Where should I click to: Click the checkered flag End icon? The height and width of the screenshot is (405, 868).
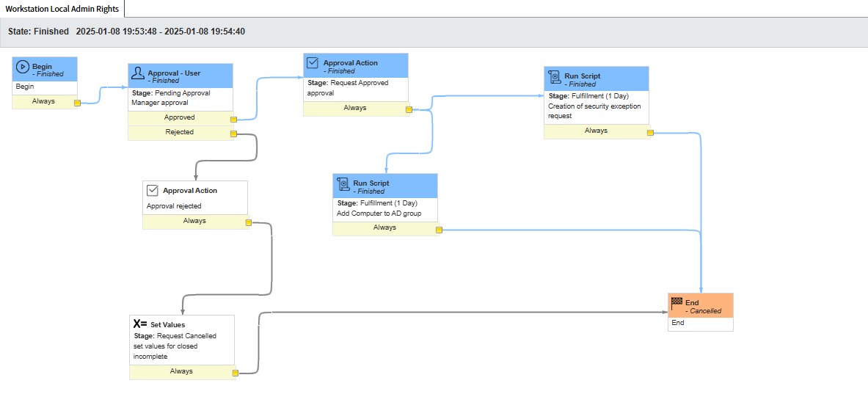click(676, 302)
